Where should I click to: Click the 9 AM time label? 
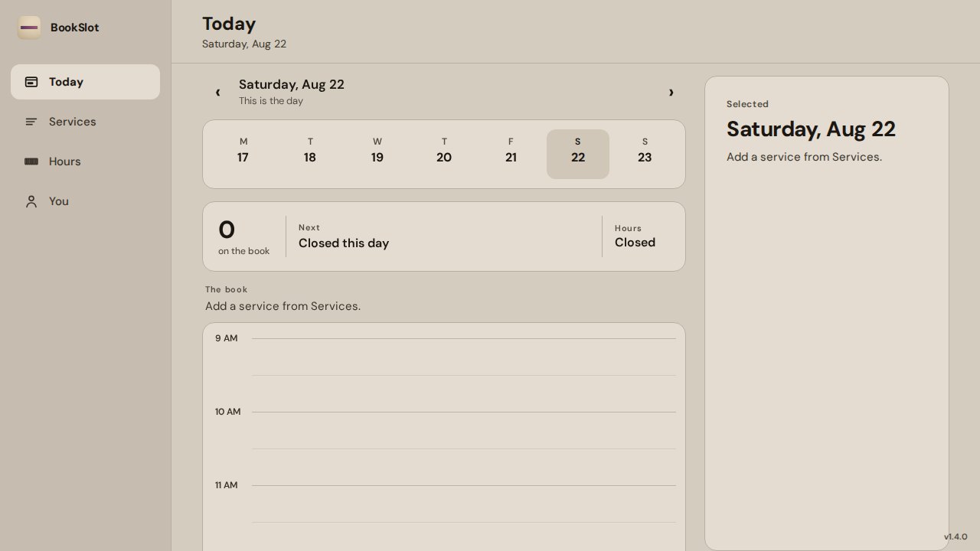point(226,338)
